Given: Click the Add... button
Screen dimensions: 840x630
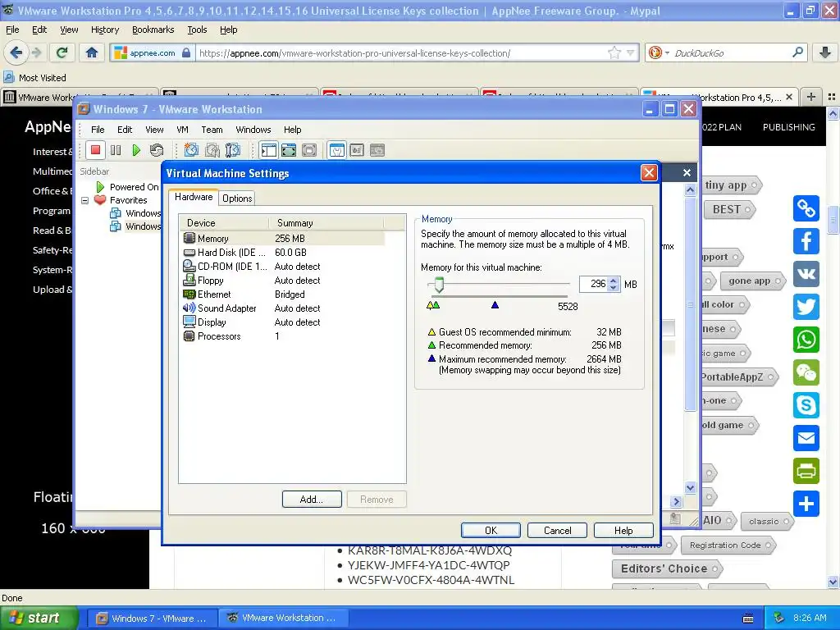Looking at the screenshot, I should point(312,500).
